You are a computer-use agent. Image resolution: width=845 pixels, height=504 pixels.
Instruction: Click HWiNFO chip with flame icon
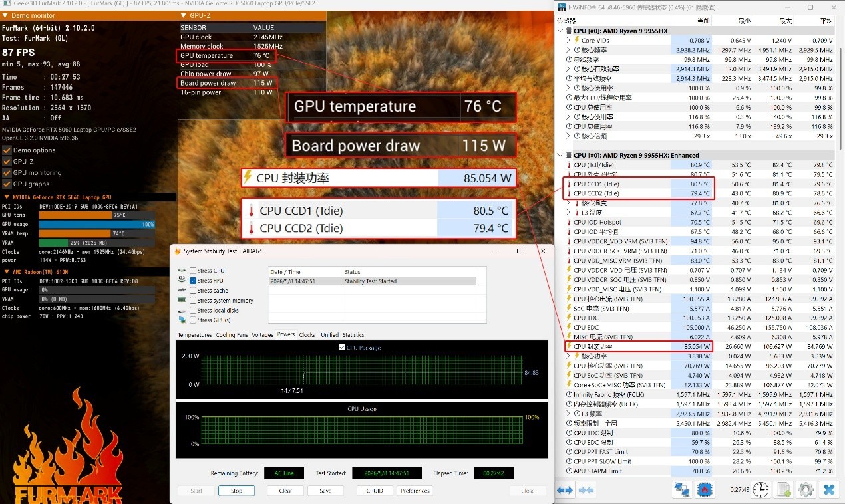click(705, 490)
